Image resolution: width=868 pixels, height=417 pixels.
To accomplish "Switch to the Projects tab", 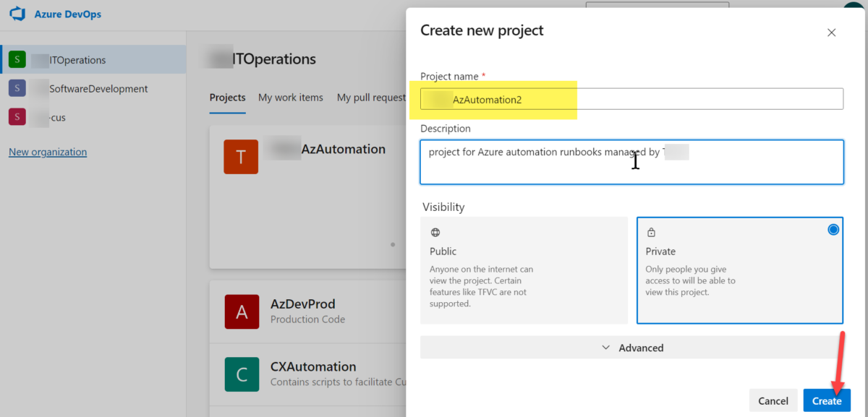I will tap(227, 98).
